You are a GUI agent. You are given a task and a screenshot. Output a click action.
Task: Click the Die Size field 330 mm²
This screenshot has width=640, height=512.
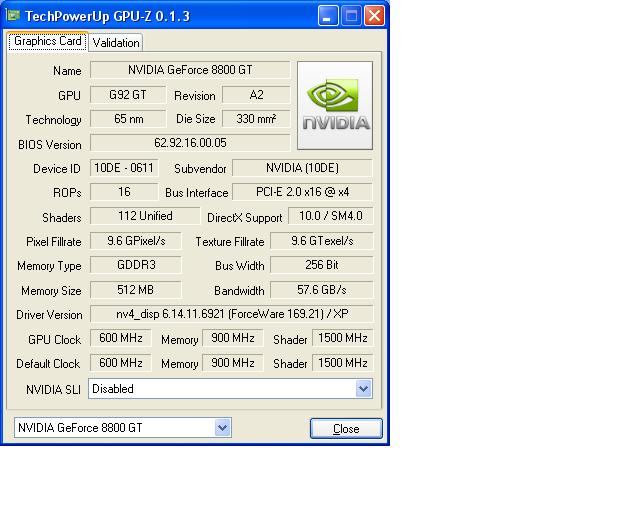click(x=256, y=119)
